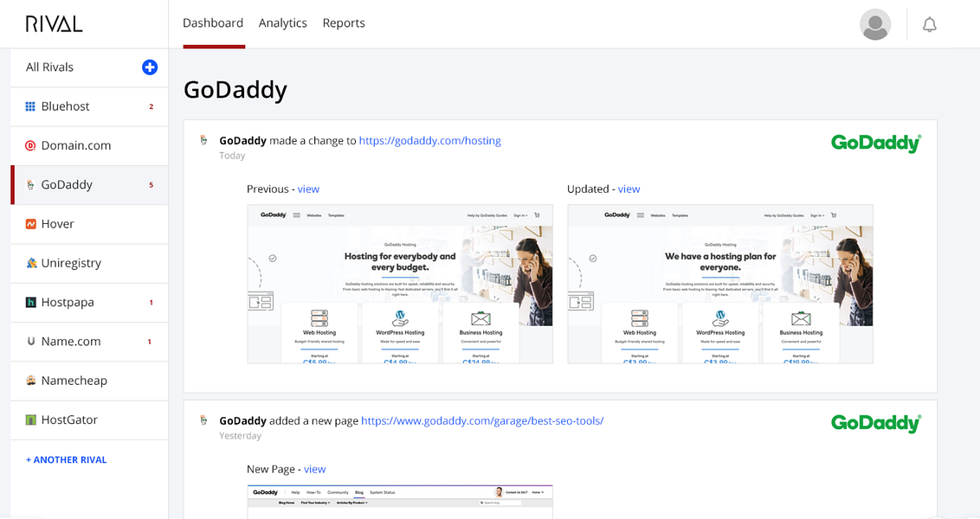Select Domain.com rival
Viewport: 980px width, 519px height.
89,145
